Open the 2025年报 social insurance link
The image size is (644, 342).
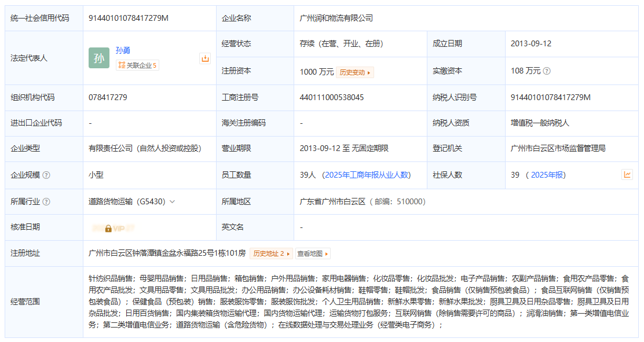coord(547,175)
